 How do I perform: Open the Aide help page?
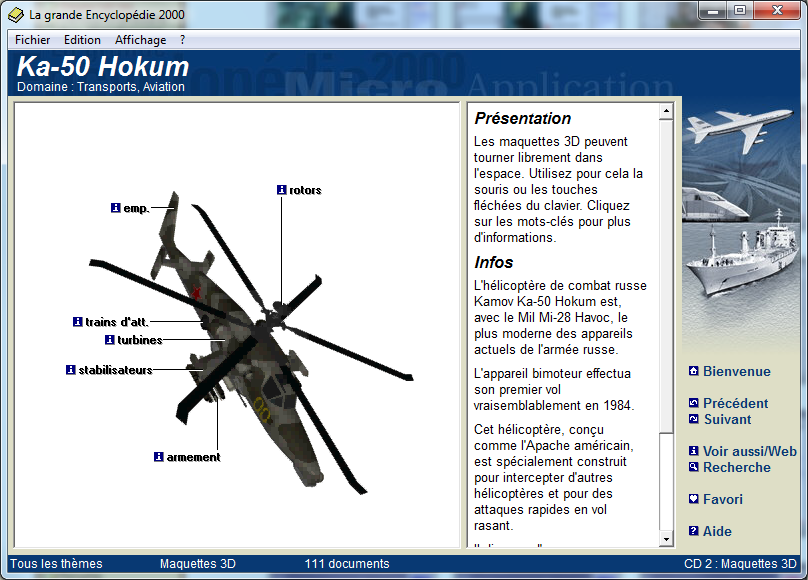717,531
